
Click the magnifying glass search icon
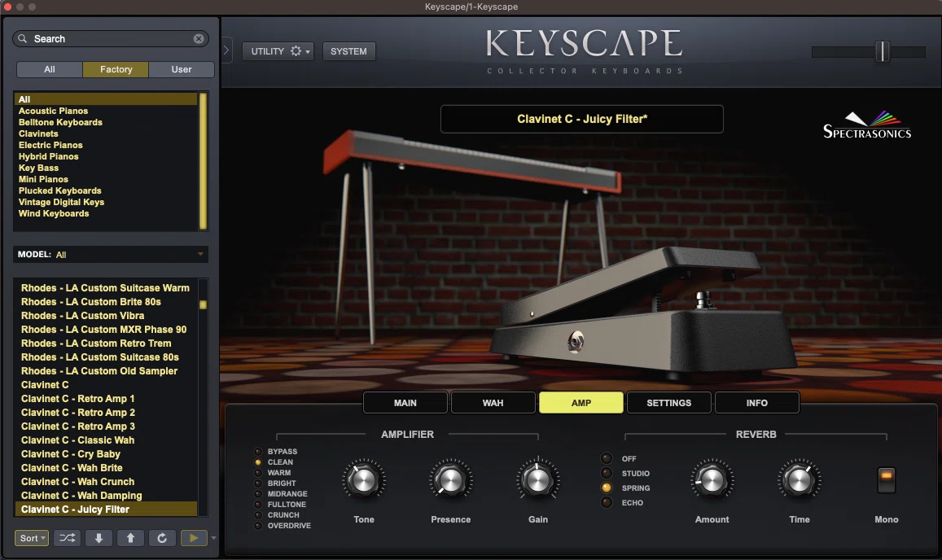(x=22, y=38)
